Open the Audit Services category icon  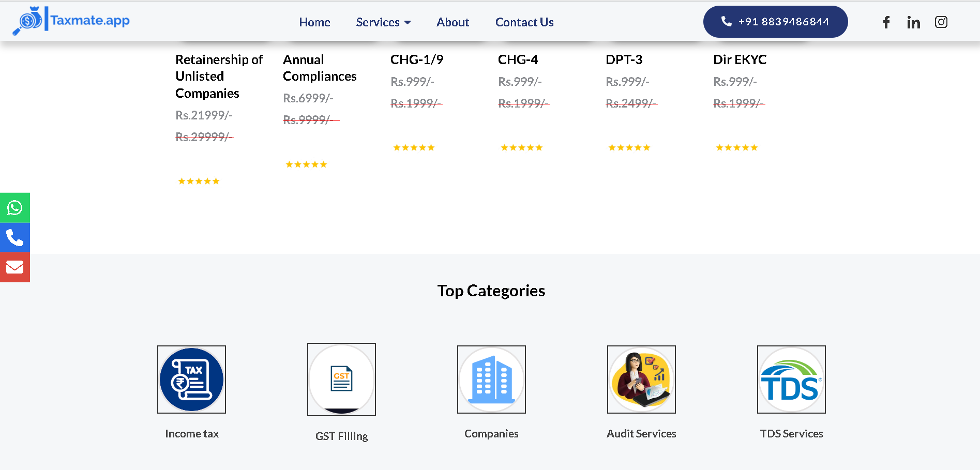pyautogui.click(x=641, y=380)
